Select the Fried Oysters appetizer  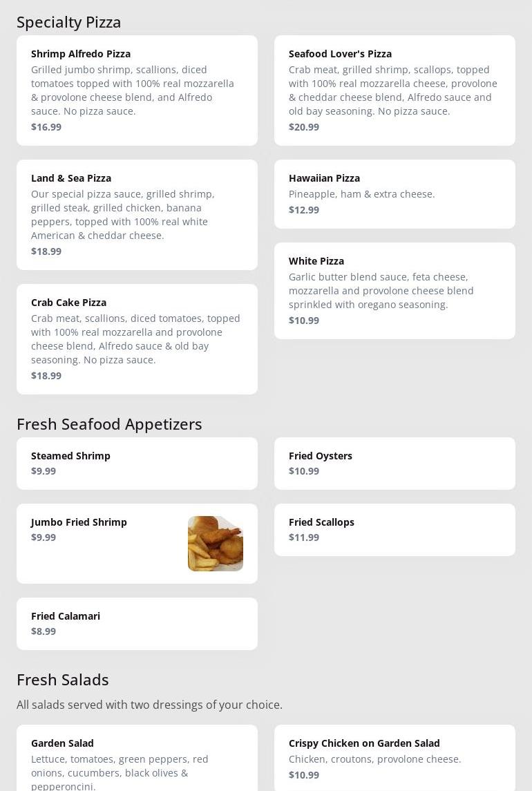coord(395,463)
